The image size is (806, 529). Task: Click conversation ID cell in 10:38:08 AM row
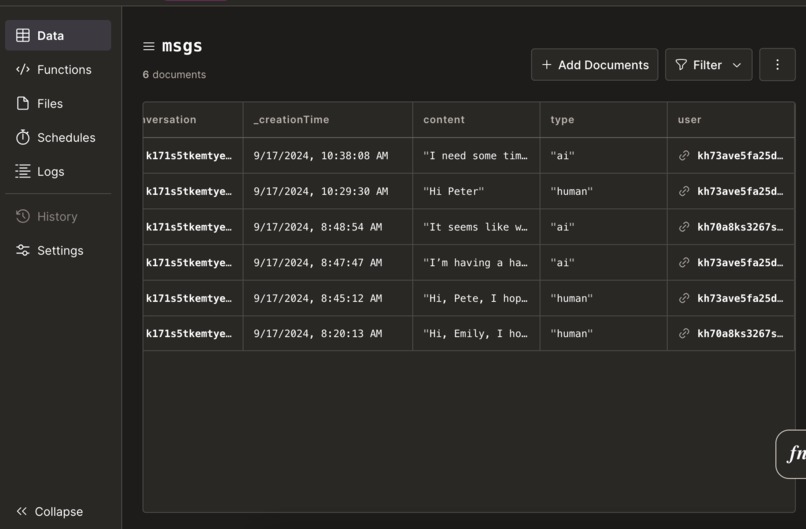[193, 155]
